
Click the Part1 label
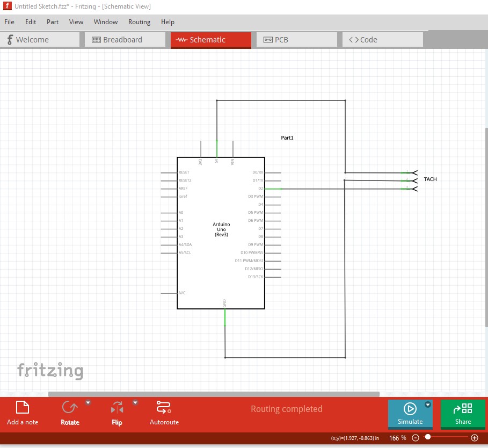tap(287, 138)
